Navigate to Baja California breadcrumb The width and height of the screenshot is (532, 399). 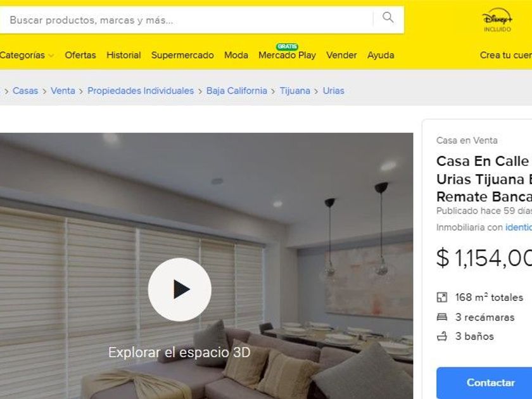pyautogui.click(x=236, y=91)
